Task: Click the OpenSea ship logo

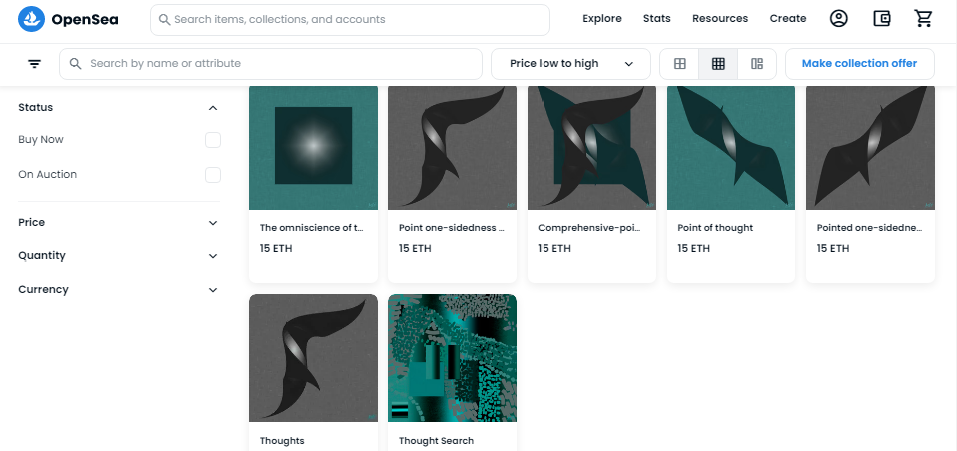Action: 32,19
